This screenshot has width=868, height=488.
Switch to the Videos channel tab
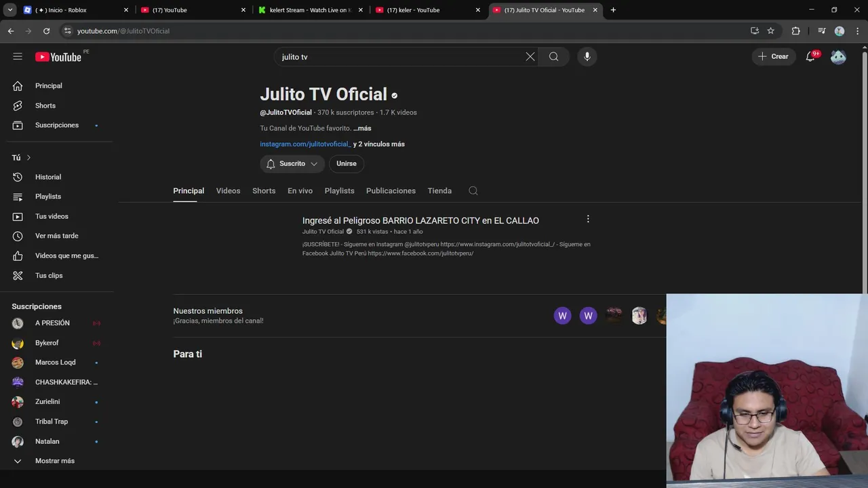[x=229, y=191]
